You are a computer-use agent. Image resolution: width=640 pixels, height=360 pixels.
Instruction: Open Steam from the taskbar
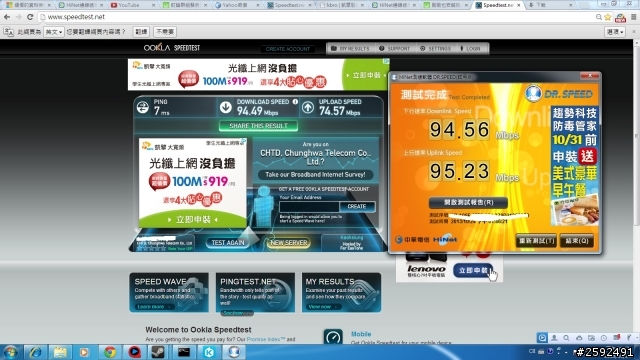(x=158, y=352)
